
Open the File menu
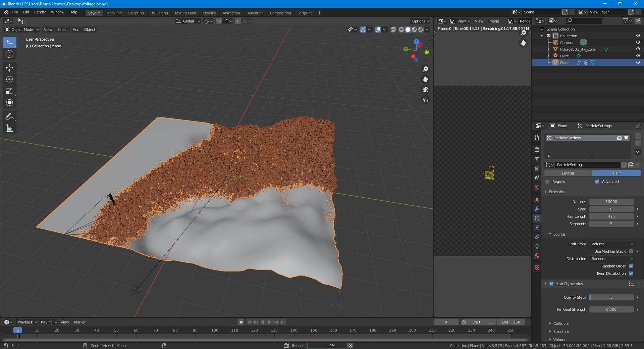[15, 12]
